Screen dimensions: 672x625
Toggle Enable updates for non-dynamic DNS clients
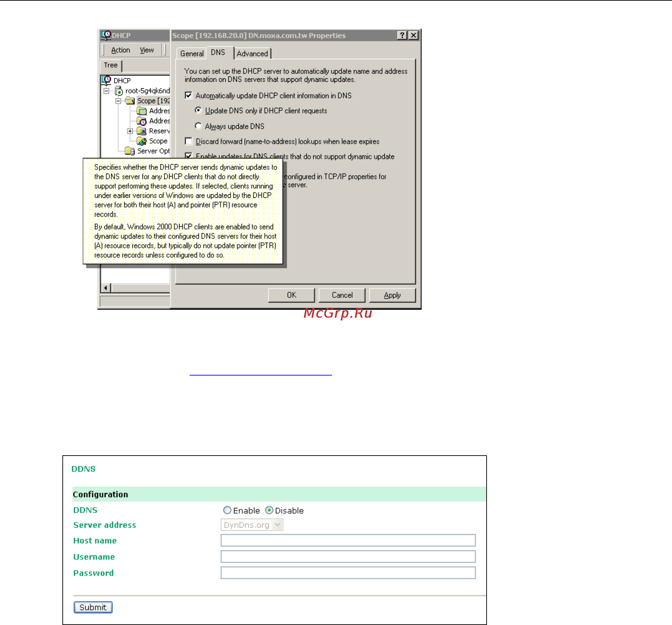[189, 156]
